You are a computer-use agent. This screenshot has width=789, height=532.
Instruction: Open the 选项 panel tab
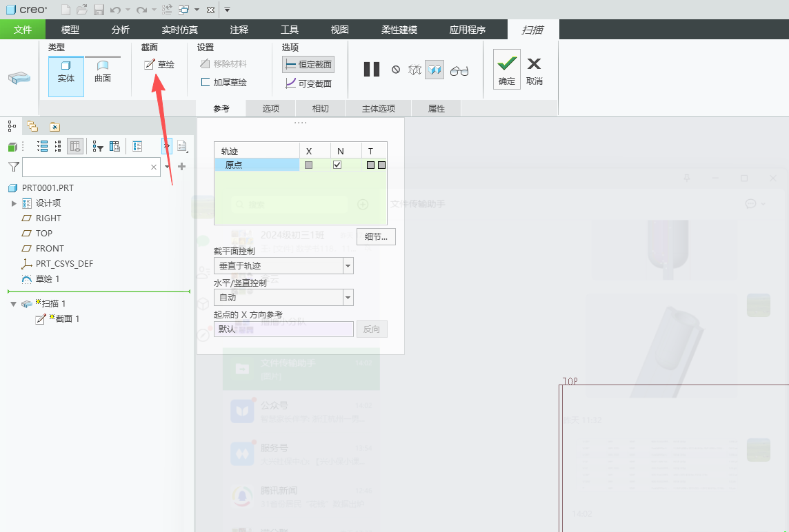click(271, 109)
